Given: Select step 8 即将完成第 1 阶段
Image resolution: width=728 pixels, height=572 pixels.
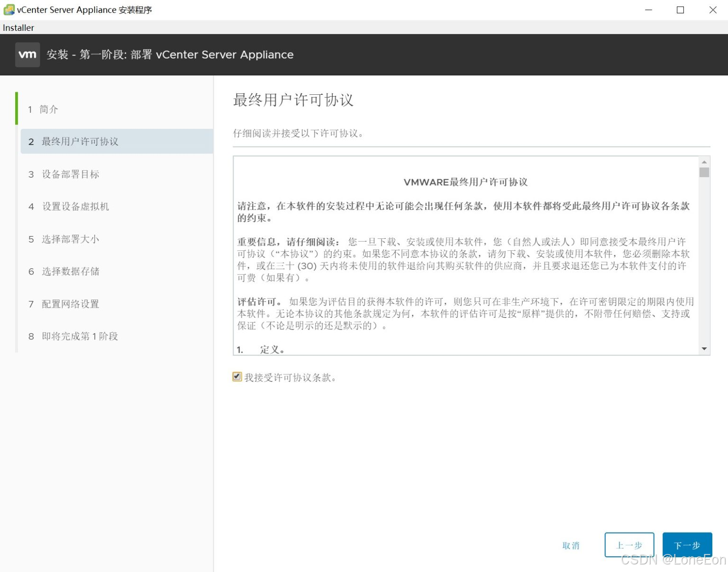Looking at the screenshot, I should tap(79, 336).
